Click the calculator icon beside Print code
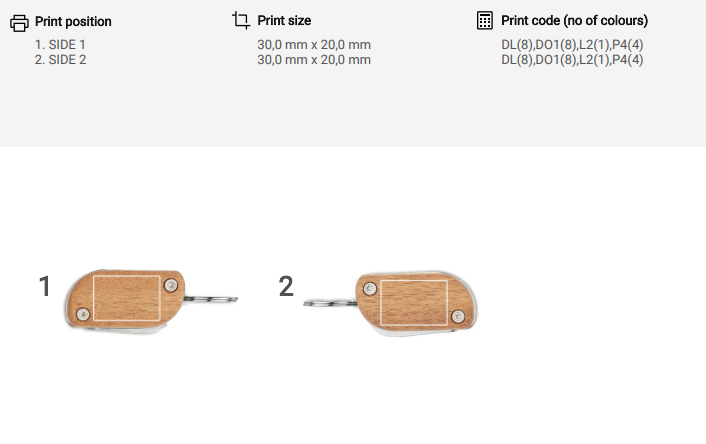The image size is (706, 444). [x=485, y=20]
